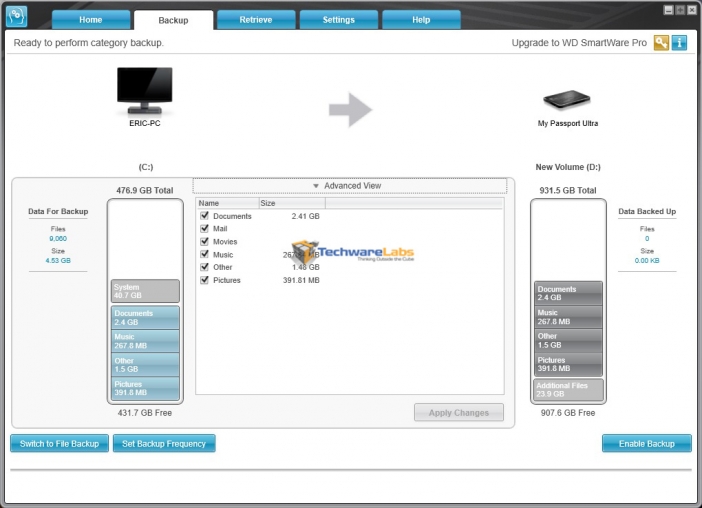The height and width of the screenshot is (508, 702).
Task: Click Other 1.5 GB block on D: gauge
Action: click(568, 341)
